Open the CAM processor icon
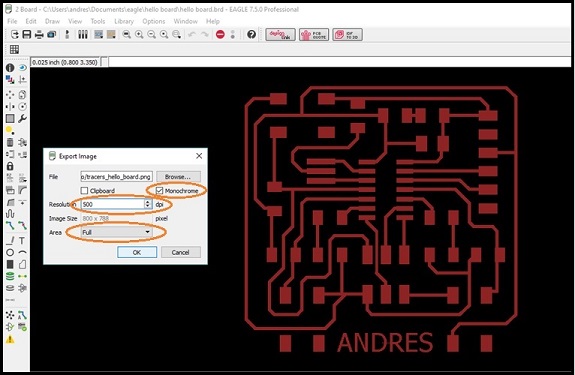575x375 pixels. (51, 35)
